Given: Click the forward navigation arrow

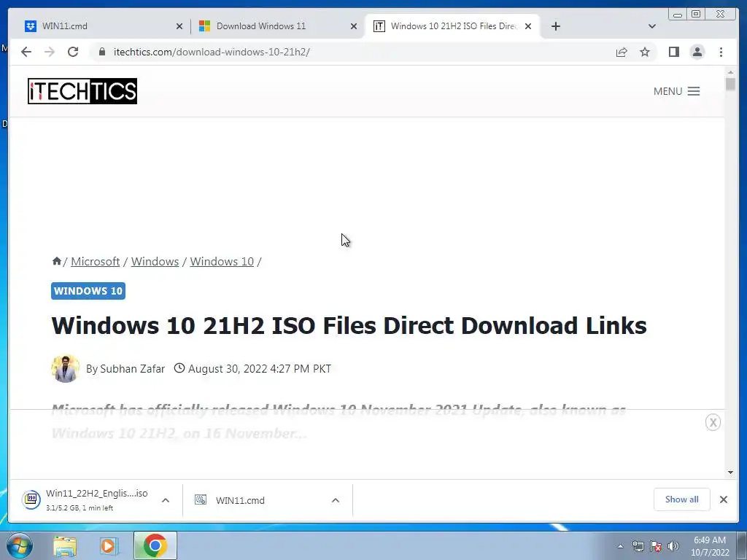Looking at the screenshot, I should [x=50, y=52].
